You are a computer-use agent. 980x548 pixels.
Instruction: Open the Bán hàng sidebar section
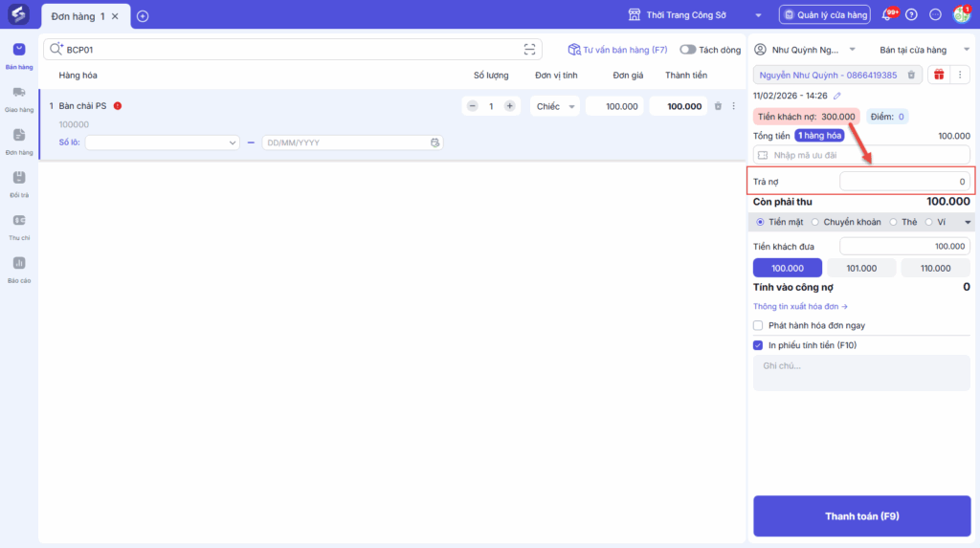pyautogui.click(x=19, y=55)
